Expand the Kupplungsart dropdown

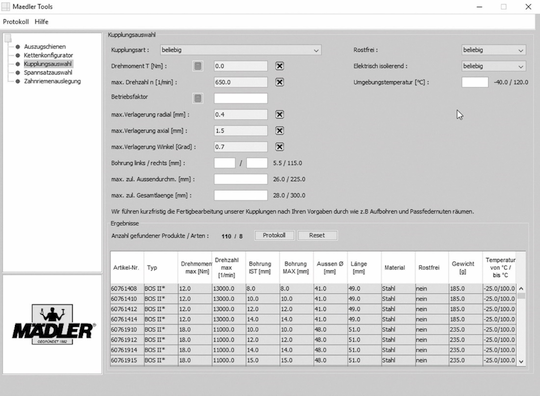point(241,50)
